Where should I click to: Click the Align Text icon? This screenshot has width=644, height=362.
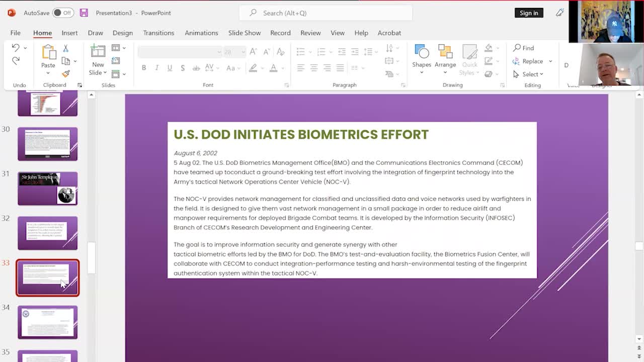coord(389,61)
